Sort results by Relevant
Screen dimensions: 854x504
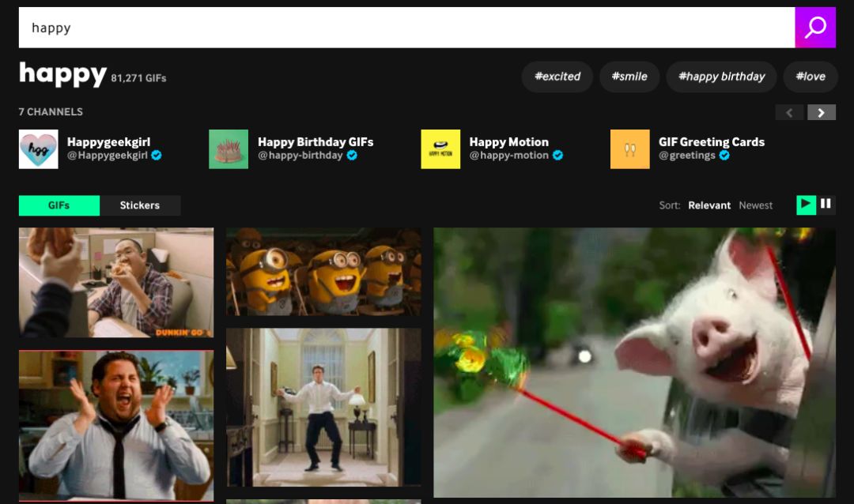[709, 205]
